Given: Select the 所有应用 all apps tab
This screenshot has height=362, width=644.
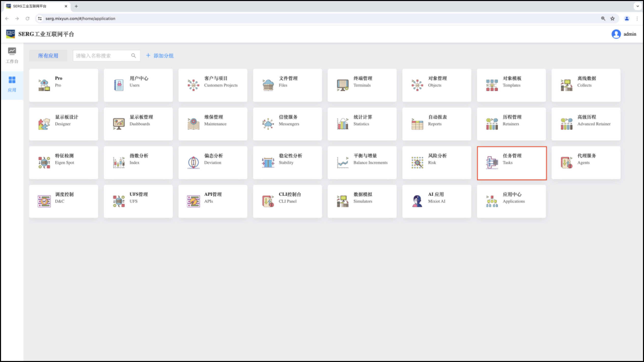Looking at the screenshot, I should (48, 56).
